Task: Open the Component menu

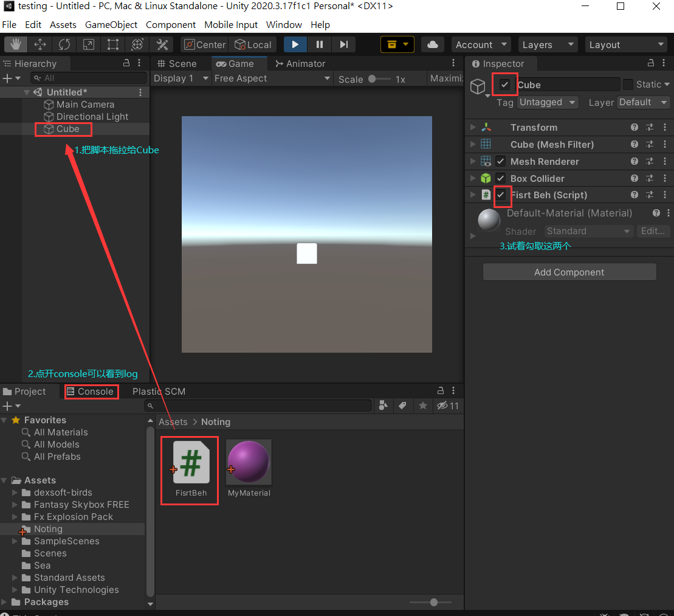Action: [x=171, y=24]
